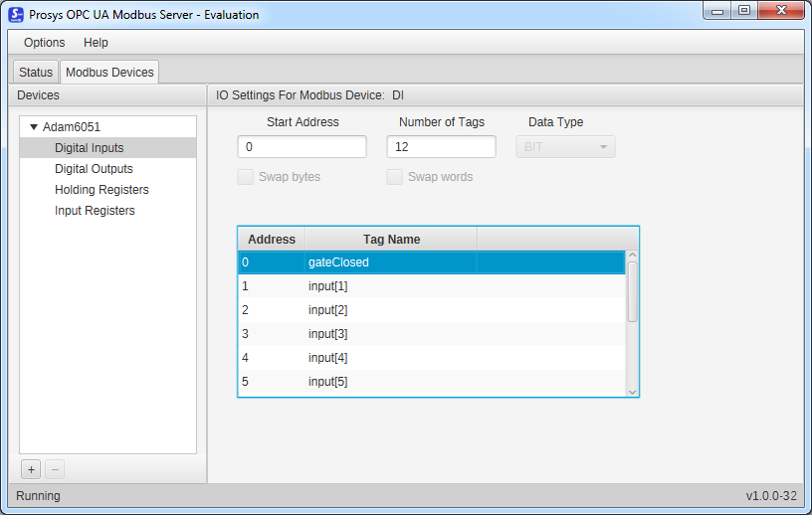Click the Number of Tags input field
The height and width of the screenshot is (515, 812).
[x=441, y=146]
